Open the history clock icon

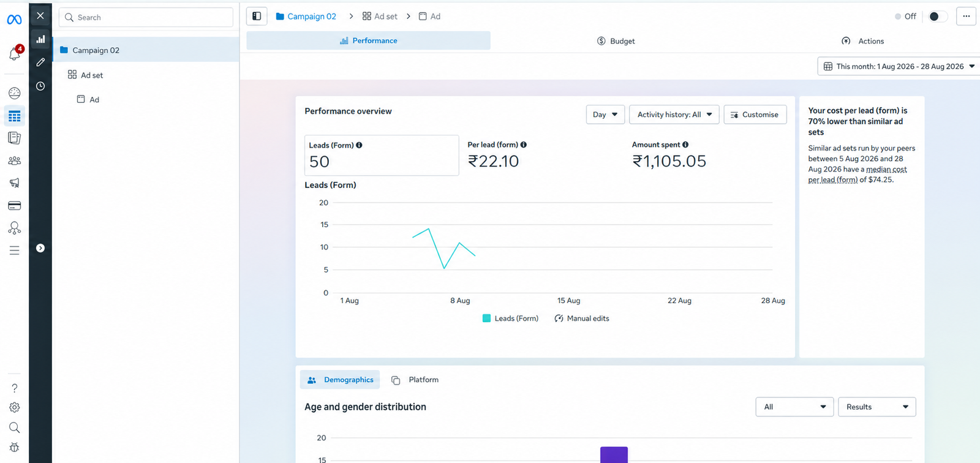coord(40,86)
